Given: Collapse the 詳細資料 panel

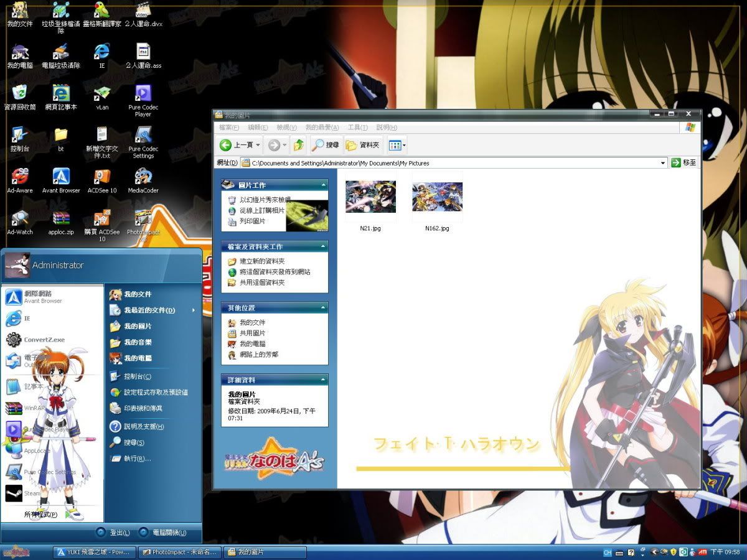Looking at the screenshot, I should point(324,380).
